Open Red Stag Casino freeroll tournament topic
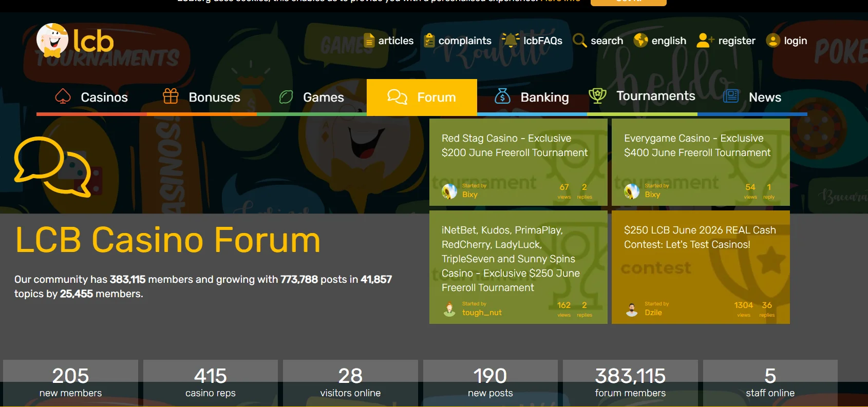Viewport: 868px width, 407px height. [x=515, y=145]
